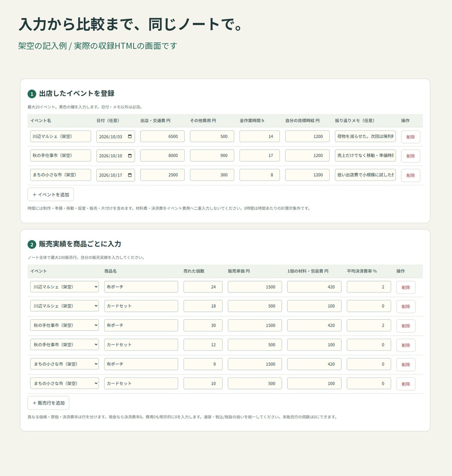Edit other costs field showing 900
452x476 pixels.
[x=212, y=155]
